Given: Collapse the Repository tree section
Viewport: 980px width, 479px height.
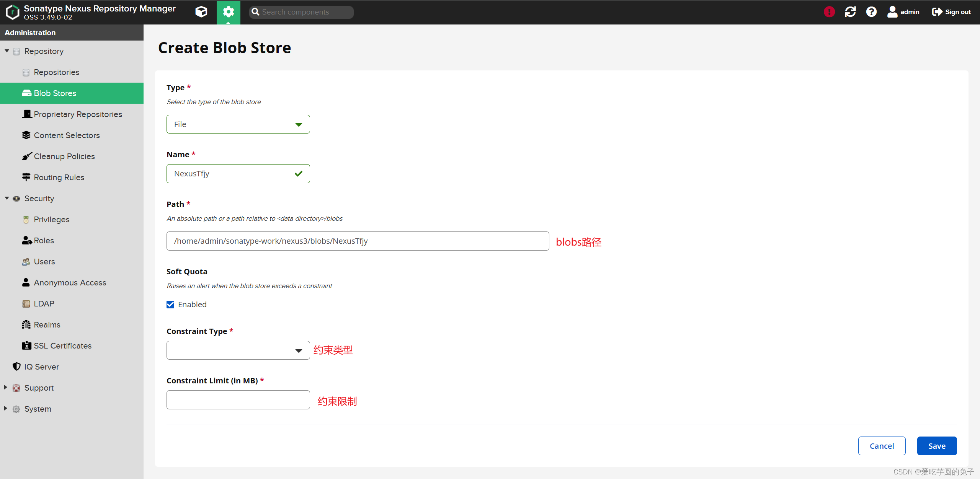Looking at the screenshot, I should 7,51.
